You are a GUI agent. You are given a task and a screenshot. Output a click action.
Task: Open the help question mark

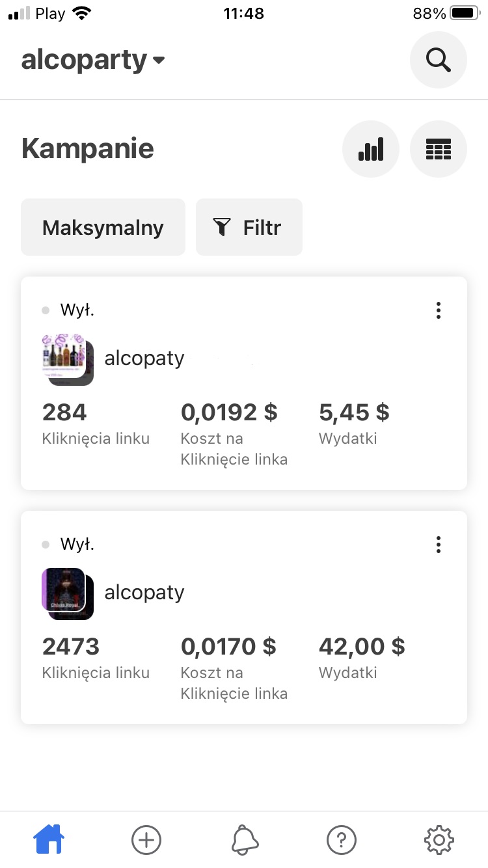(x=342, y=839)
